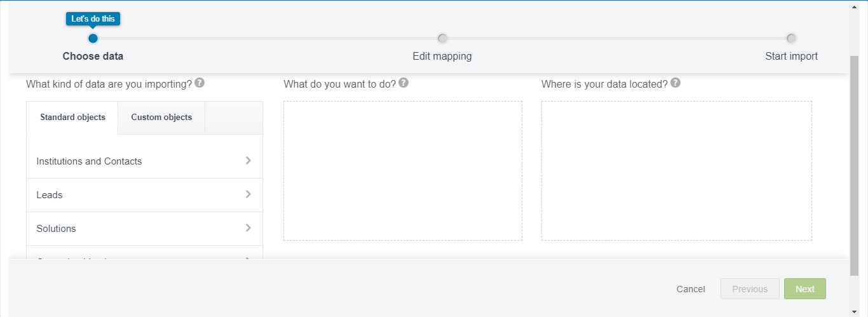Open help icon beside 'Where is your data located?'
Viewport: 868px width, 317px height.
[x=675, y=83]
